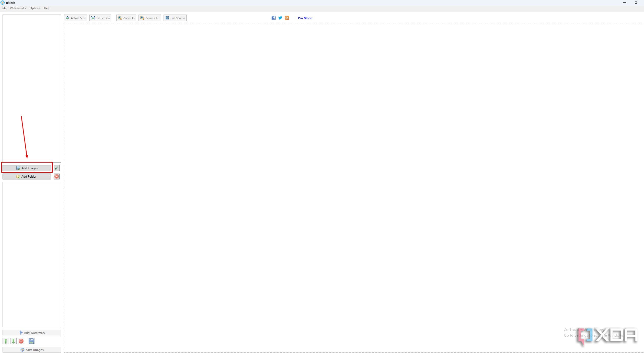
Task: Click the Save Images button
Action: click(32, 349)
